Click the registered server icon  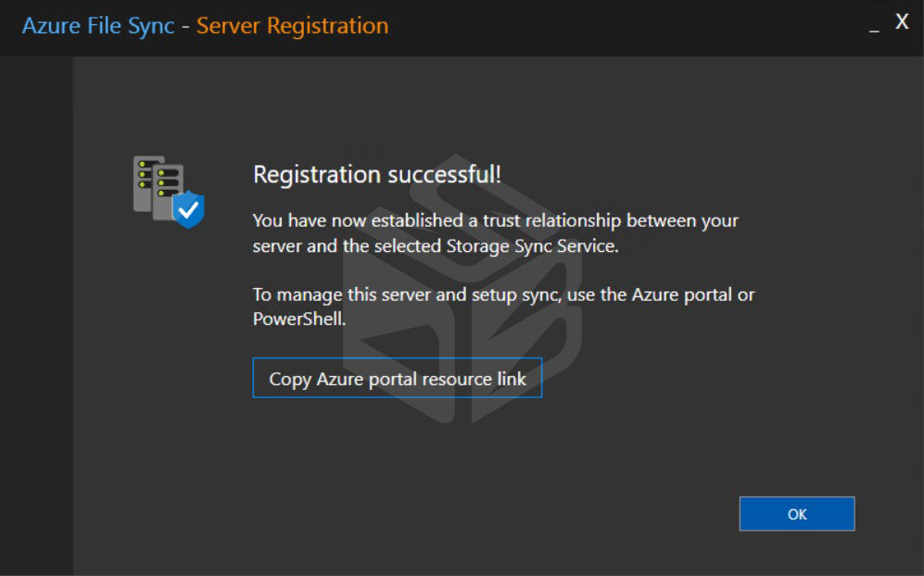point(169,192)
